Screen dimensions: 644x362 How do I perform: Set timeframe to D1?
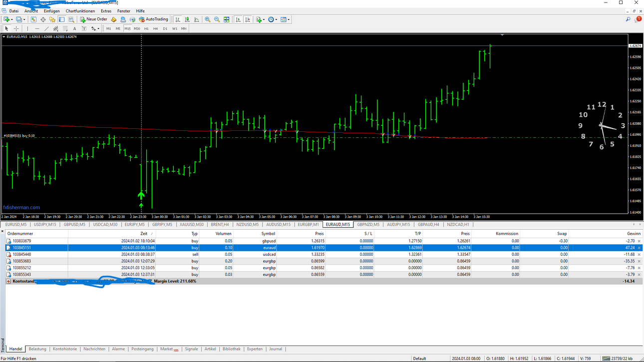pyautogui.click(x=165, y=28)
